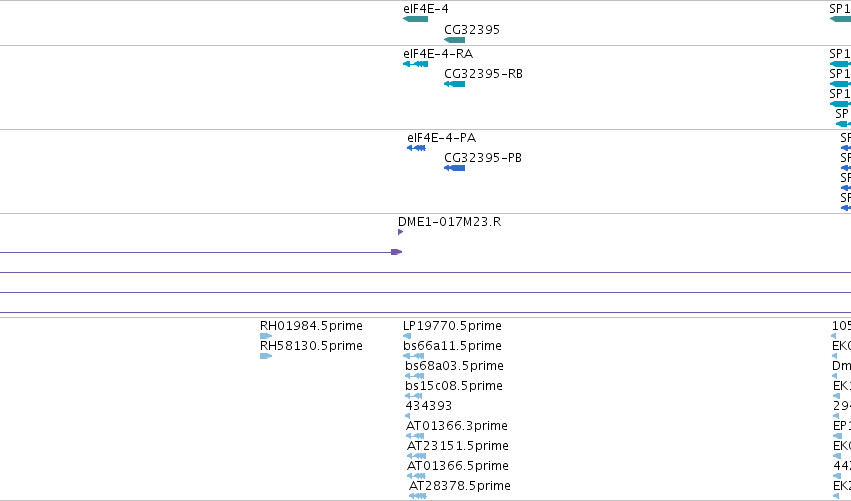Select the CG32395-PB protein glyph
The height and width of the screenshot is (501, 851).
tap(454, 168)
